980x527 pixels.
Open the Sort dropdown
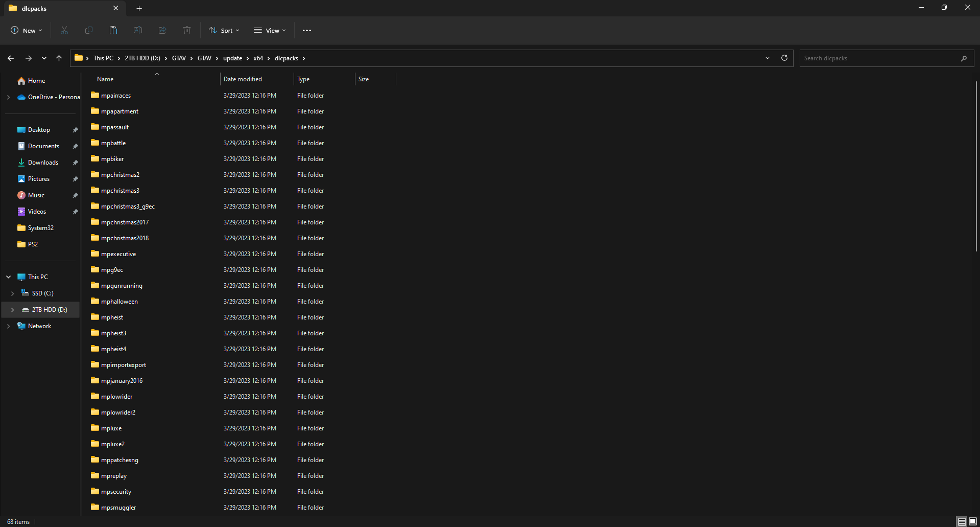coord(224,30)
